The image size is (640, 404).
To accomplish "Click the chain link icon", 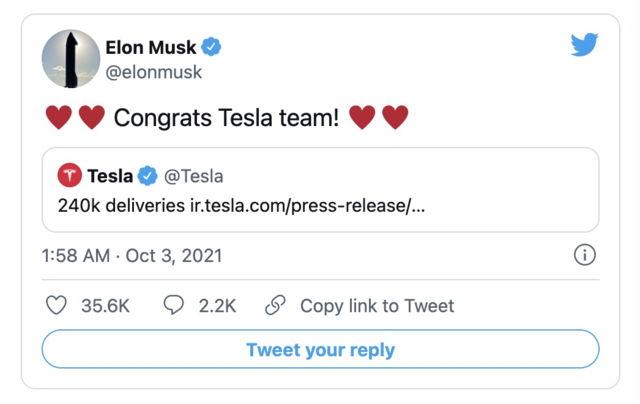I will (x=276, y=306).
